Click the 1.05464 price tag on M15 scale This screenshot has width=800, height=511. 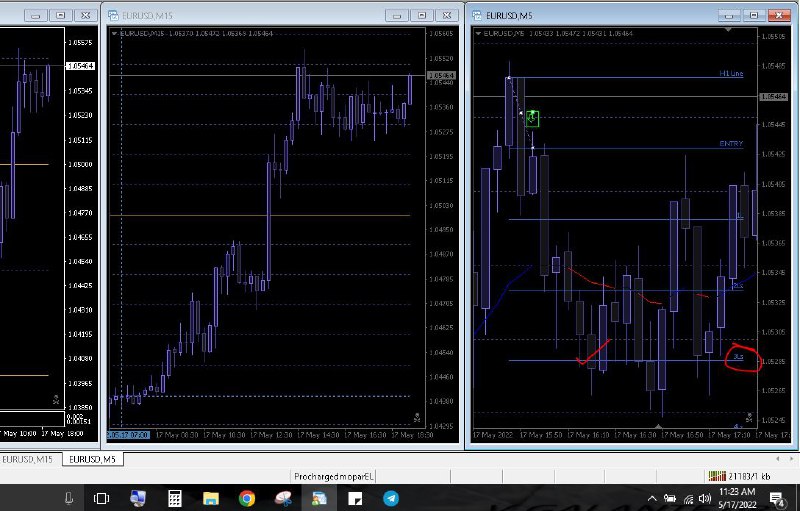(x=441, y=75)
